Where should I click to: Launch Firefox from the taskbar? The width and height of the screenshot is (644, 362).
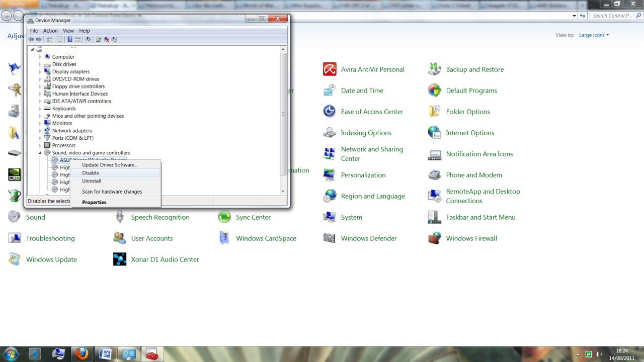82,354
